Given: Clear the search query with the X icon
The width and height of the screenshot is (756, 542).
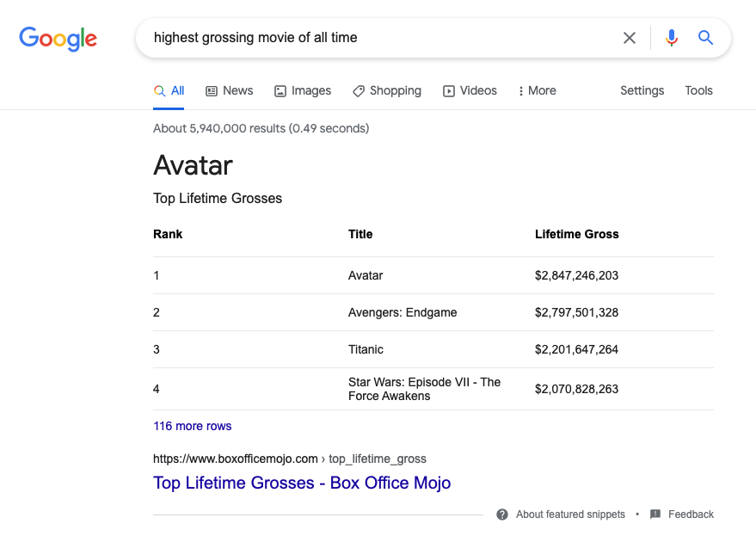Looking at the screenshot, I should [x=629, y=37].
